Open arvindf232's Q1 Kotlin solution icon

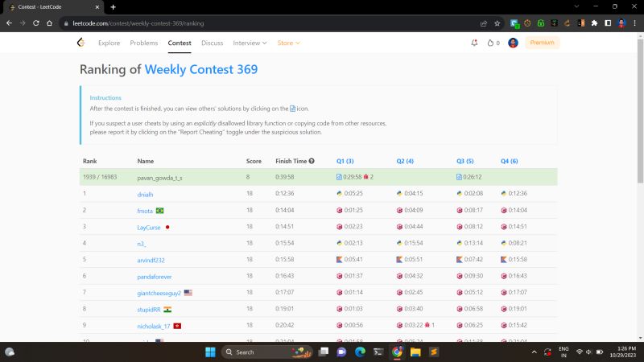point(339,259)
